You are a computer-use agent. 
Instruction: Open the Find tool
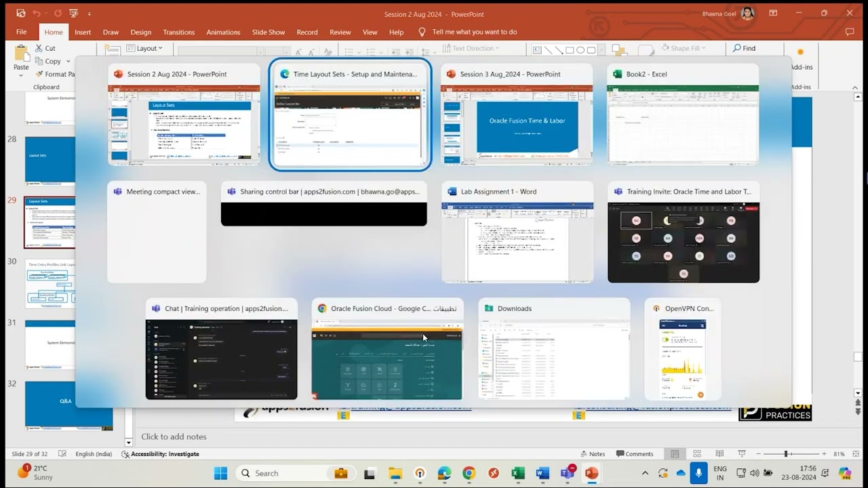[744, 48]
